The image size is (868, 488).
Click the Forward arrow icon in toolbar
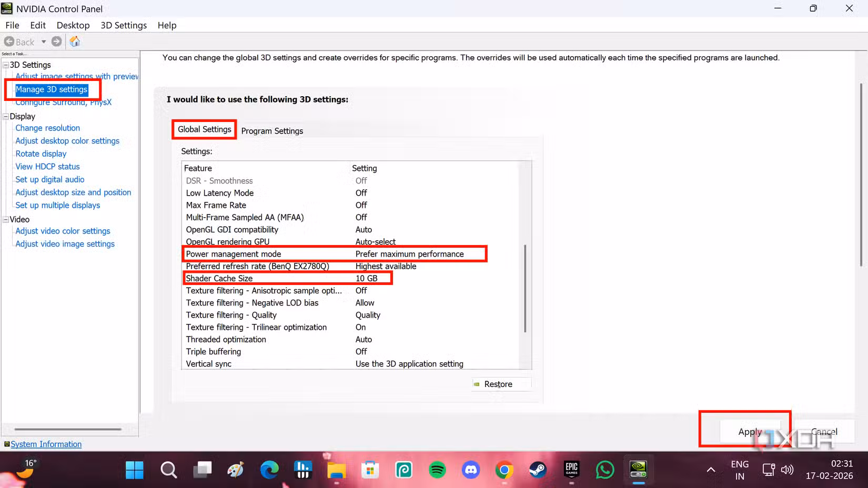[x=57, y=42]
